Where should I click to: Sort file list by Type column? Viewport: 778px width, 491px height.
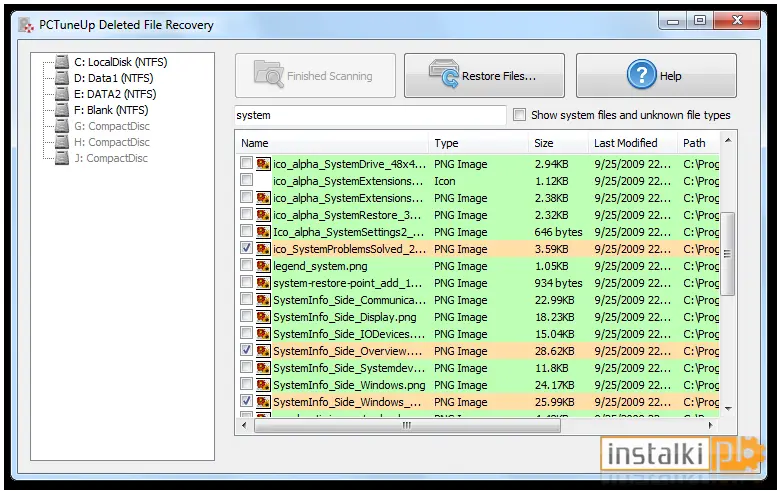tap(478, 143)
